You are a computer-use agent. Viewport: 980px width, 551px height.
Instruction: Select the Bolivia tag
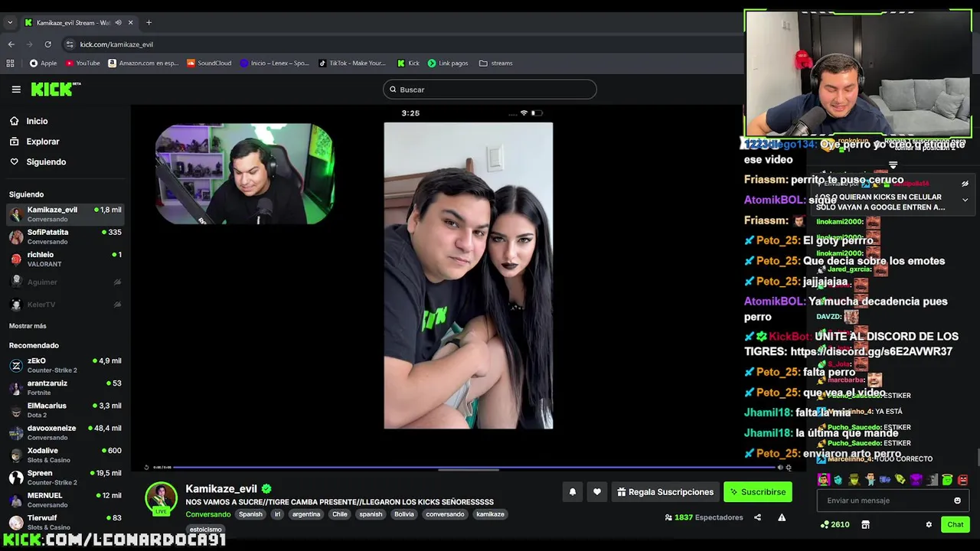404,514
